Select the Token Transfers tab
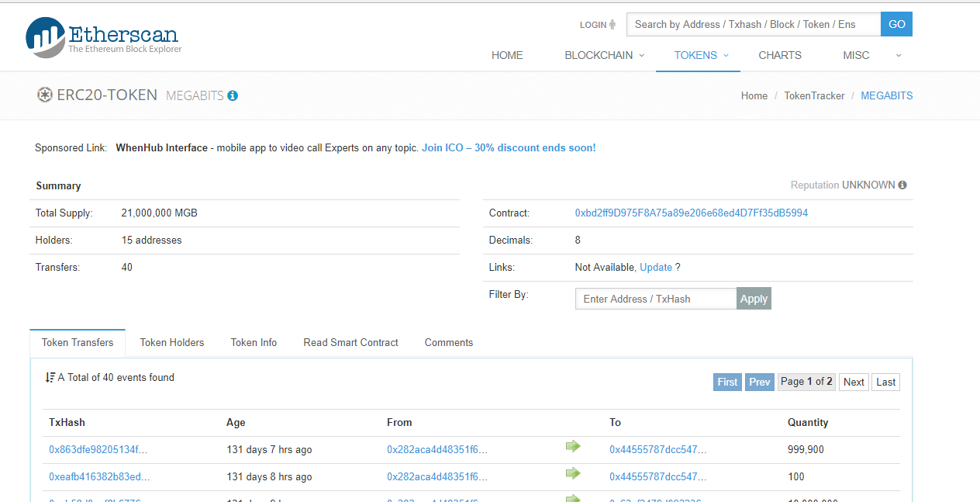Viewport: 980px width, 502px height. coord(78,342)
